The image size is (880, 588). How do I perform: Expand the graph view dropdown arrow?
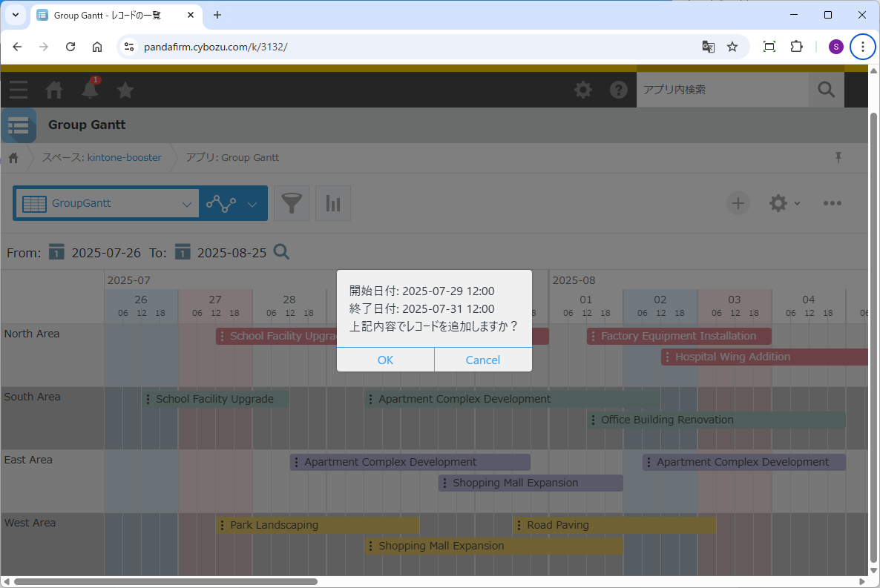click(x=252, y=204)
